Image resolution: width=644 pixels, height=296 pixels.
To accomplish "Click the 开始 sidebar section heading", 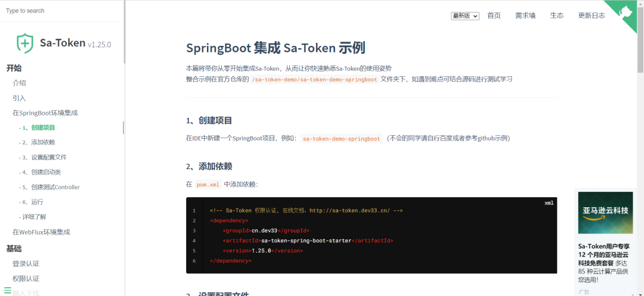I will pyautogui.click(x=14, y=68).
